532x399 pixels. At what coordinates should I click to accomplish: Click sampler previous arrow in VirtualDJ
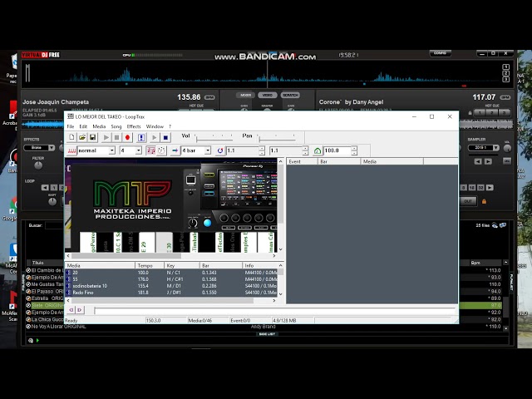[x=478, y=161]
